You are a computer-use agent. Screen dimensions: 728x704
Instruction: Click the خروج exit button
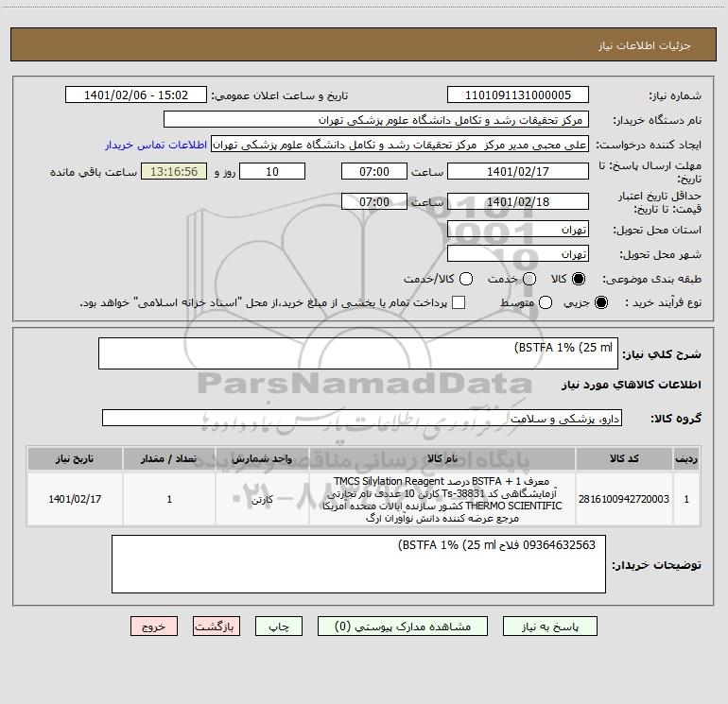[x=154, y=627]
